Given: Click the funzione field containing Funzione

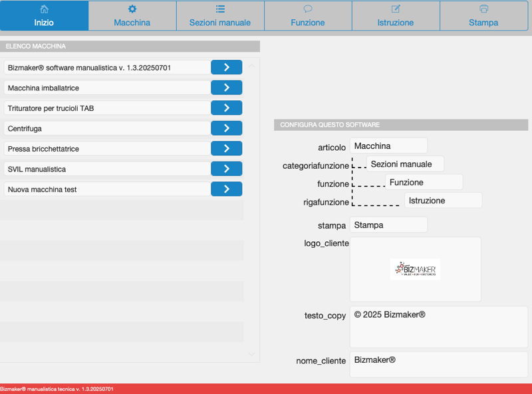Looking at the screenshot, I should coord(424,183).
